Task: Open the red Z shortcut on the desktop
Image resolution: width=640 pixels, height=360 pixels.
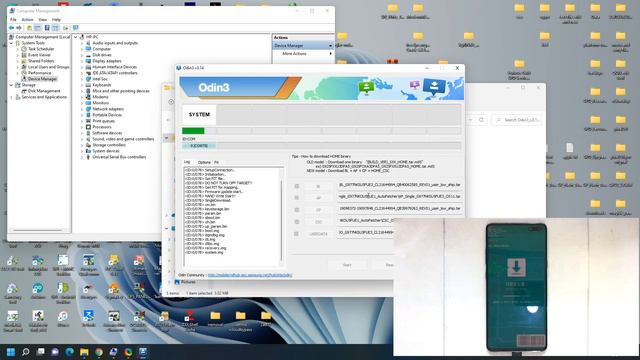Action: click(189, 317)
